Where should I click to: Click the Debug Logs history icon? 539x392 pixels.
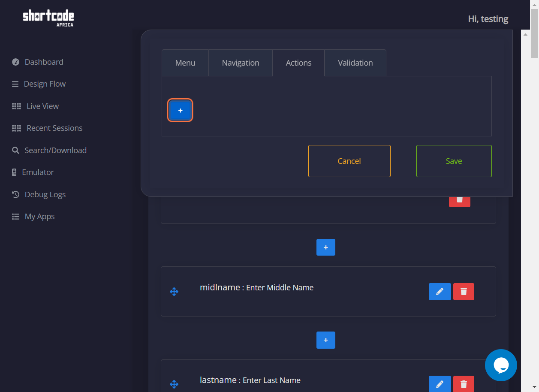[16, 195]
